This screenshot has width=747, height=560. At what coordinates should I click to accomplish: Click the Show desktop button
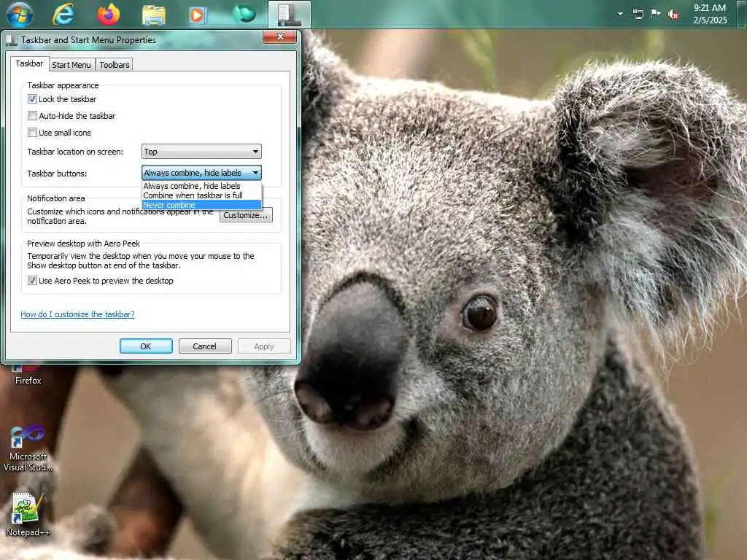coord(743,14)
